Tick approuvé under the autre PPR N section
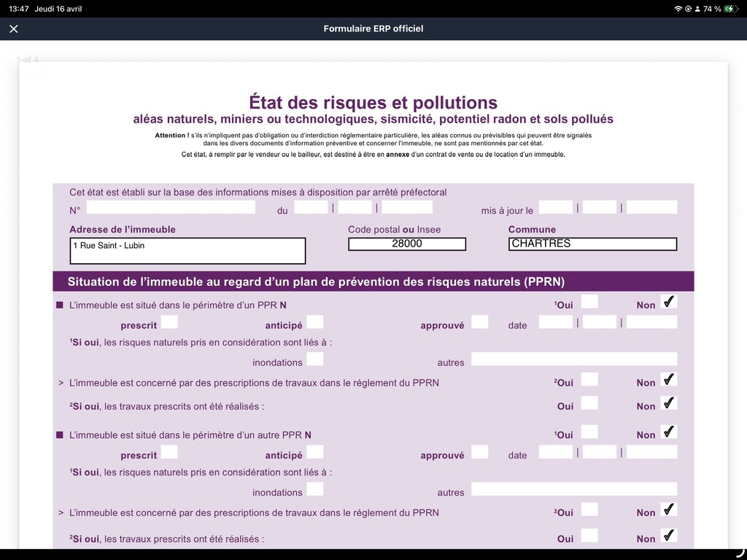 pyautogui.click(x=480, y=452)
